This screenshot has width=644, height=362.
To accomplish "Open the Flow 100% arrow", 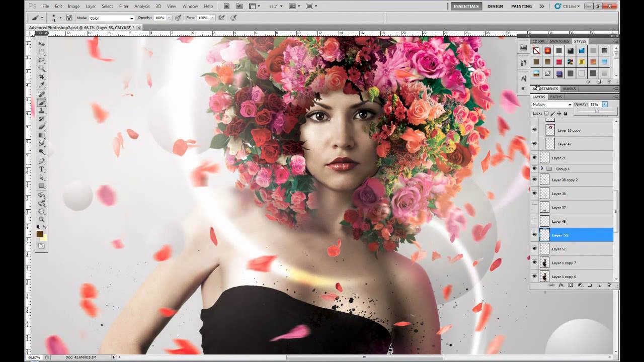I will coord(212,18).
